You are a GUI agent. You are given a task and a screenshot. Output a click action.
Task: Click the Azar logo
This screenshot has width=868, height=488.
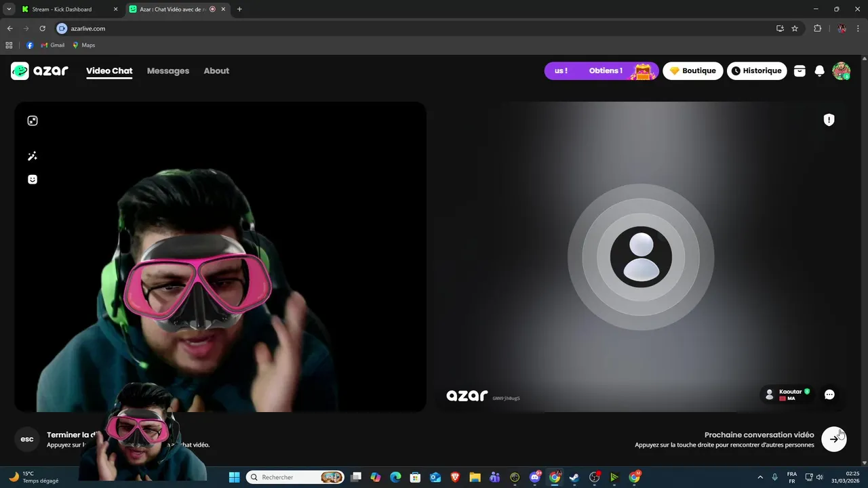pyautogui.click(x=39, y=70)
